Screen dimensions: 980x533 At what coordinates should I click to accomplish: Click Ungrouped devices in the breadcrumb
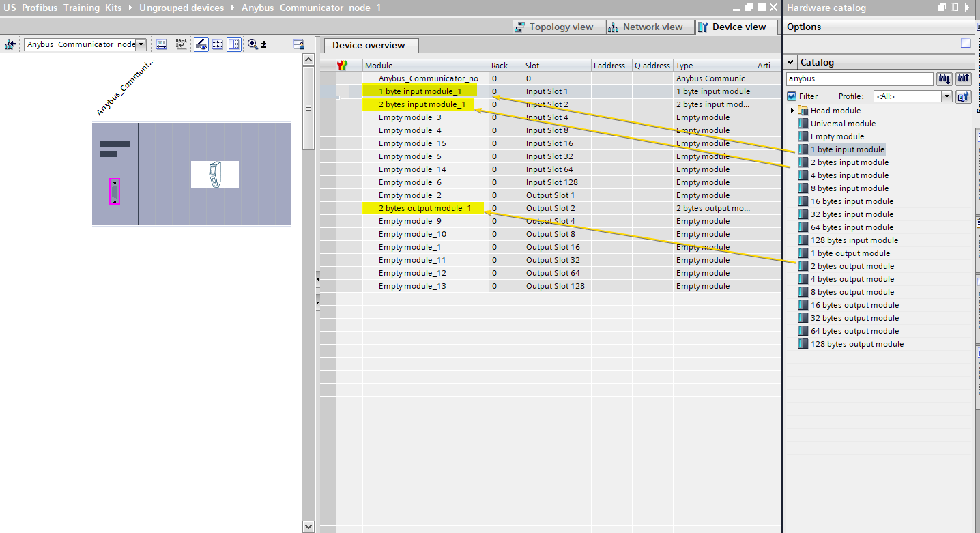tap(182, 8)
